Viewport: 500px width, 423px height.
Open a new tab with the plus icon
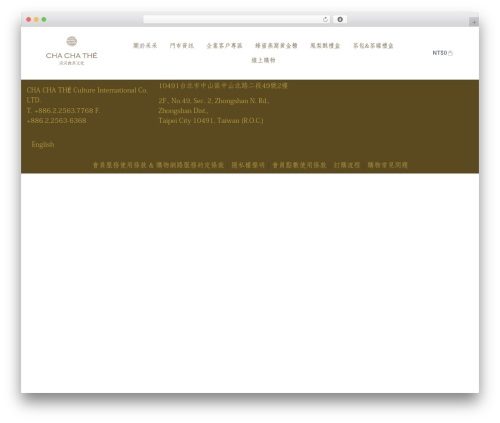(x=474, y=22)
